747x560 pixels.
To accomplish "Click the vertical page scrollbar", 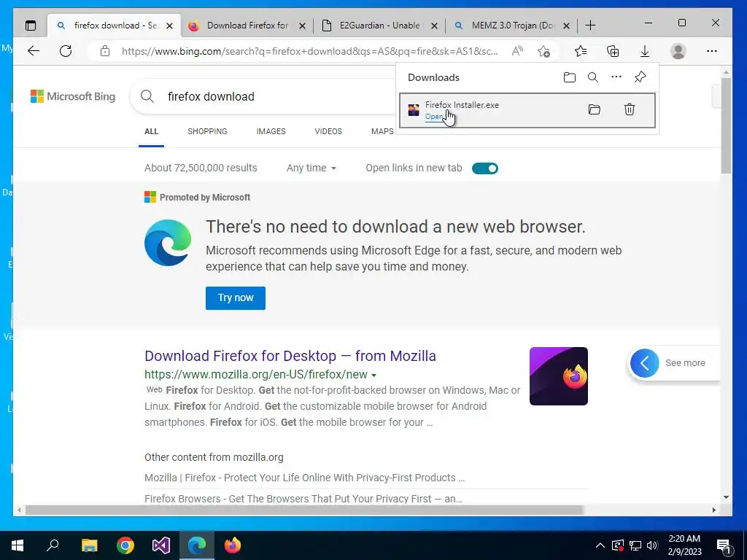I will point(726,126).
